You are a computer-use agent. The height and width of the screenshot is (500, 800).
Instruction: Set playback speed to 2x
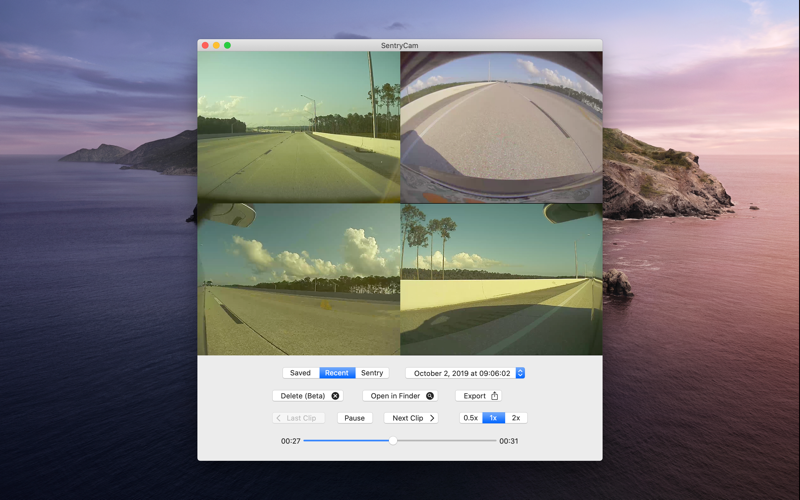tap(516, 418)
